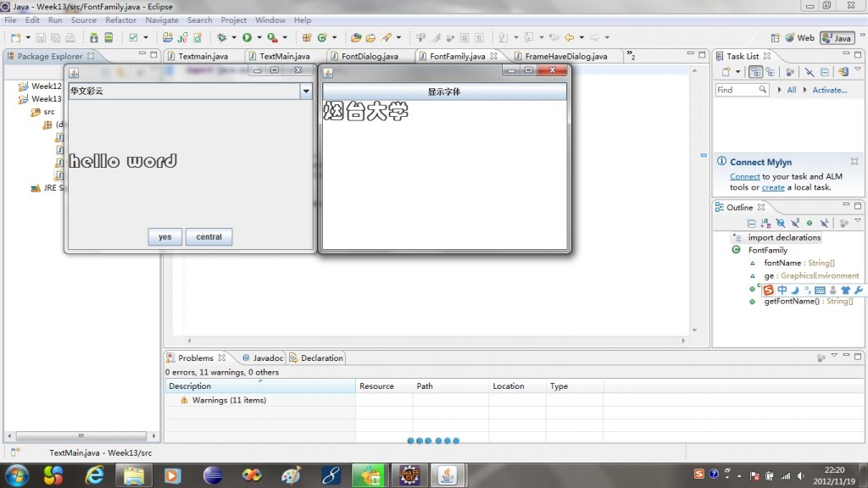Screen dimensions: 868x488
Task: Open the Windows Start menu
Action: (x=17, y=475)
